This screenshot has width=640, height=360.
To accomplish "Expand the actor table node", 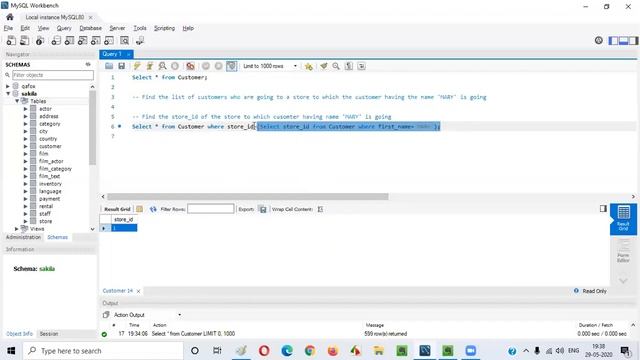I will 26,109.
